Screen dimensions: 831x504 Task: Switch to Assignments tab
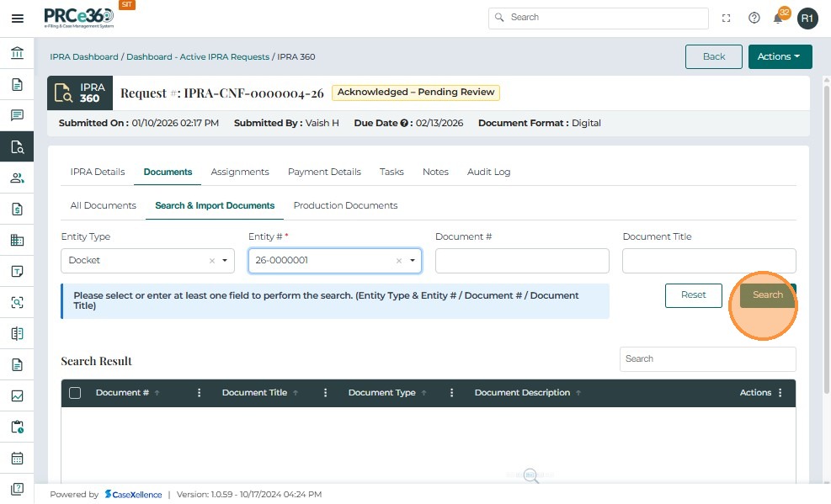point(240,172)
